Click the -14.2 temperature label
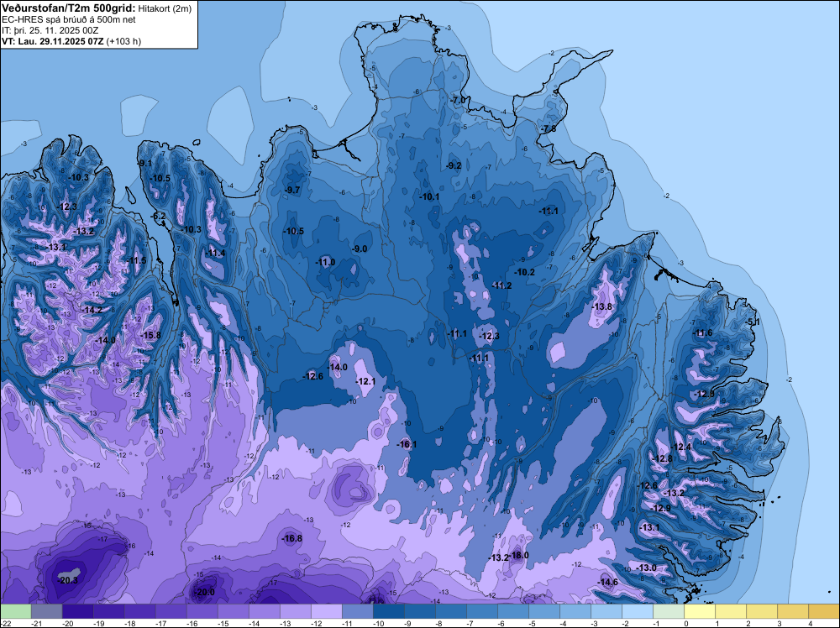The width and height of the screenshot is (840, 628). click(x=92, y=310)
